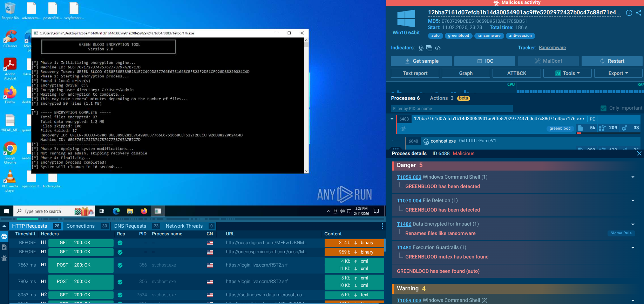Click Firefox icon in the Windows taskbar

(x=144, y=211)
